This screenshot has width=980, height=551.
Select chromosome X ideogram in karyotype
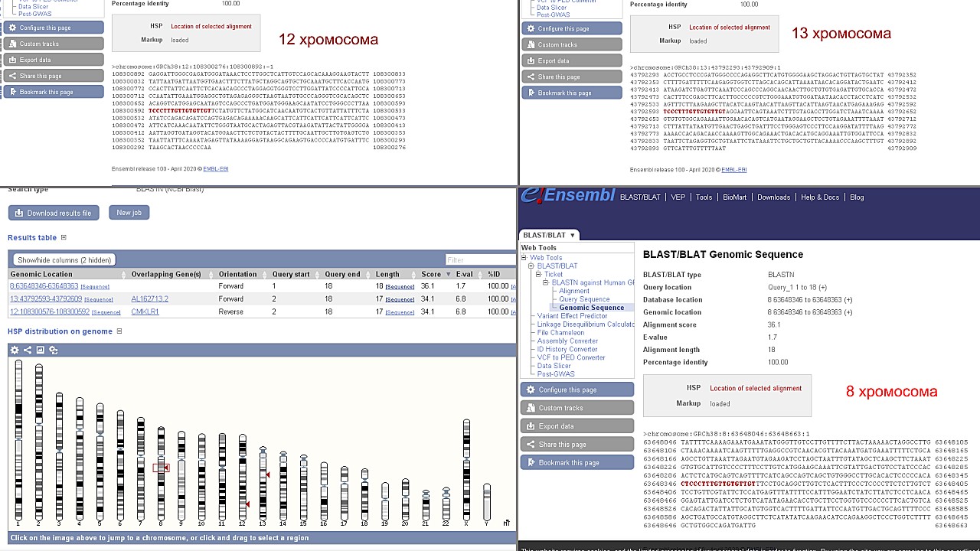click(x=466, y=470)
